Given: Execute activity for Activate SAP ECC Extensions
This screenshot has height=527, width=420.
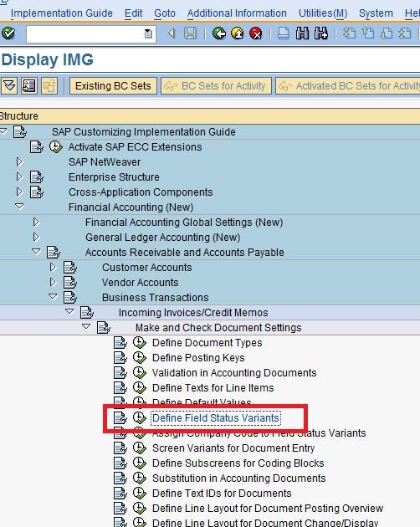Looking at the screenshot, I should 56,147.
